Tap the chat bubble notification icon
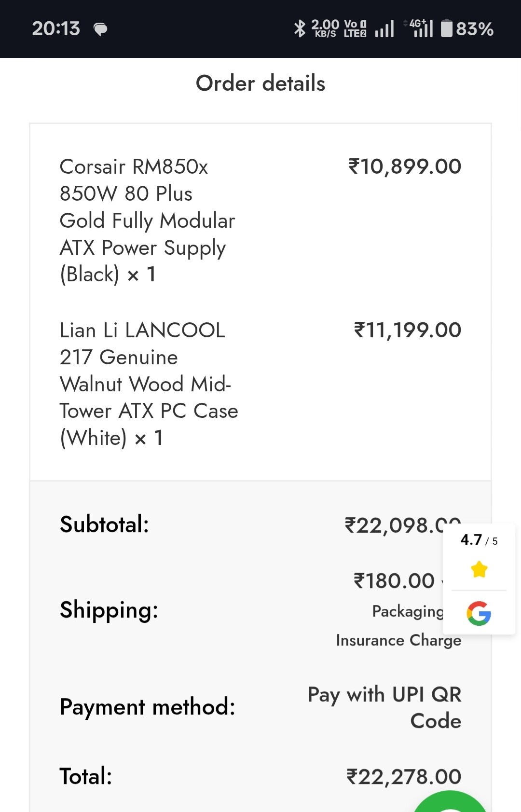The width and height of the screenshot is (521, 812). click(x=100, y=29)
